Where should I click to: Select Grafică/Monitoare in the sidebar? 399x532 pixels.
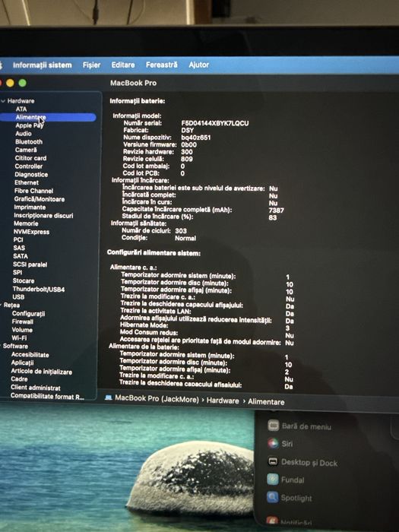40,199
